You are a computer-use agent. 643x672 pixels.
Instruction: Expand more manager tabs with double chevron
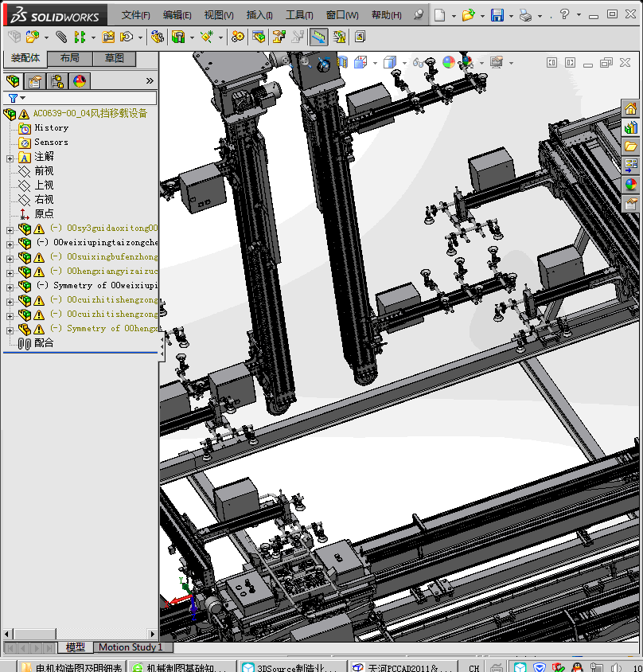pos(150,81)
